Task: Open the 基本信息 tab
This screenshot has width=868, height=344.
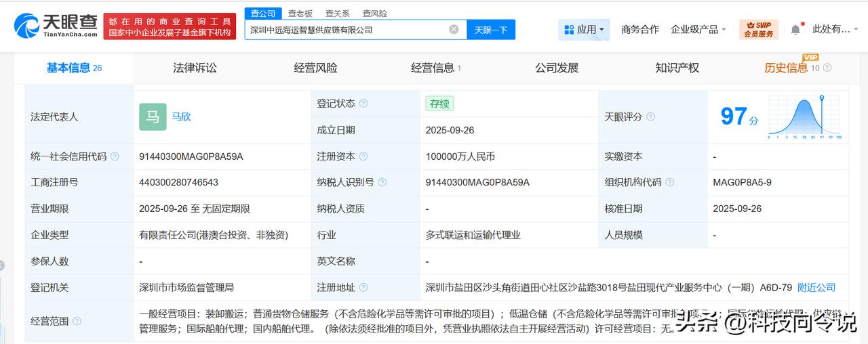Action: [x=74, y=68]
